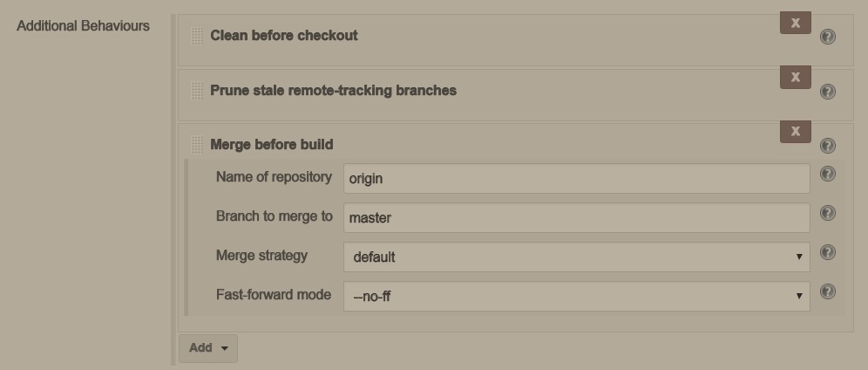Show help for Merge strategy option
This screenshot has height=370, width=868.
pyautogui.click(x=828, y=252)
